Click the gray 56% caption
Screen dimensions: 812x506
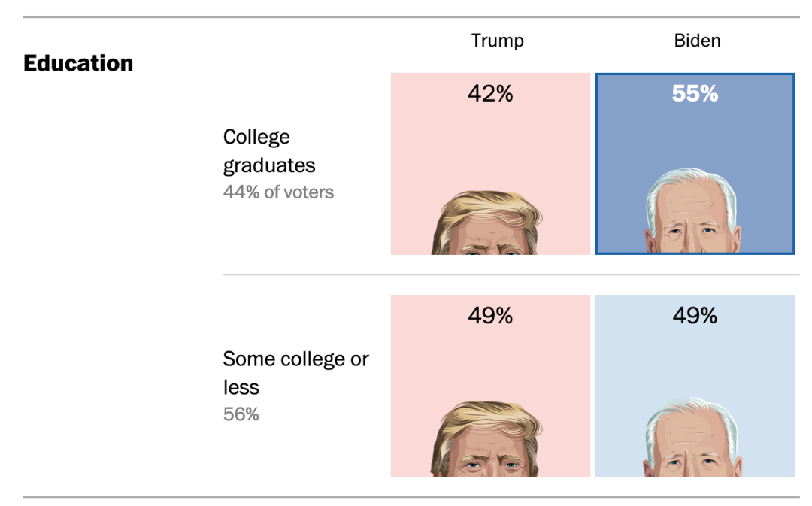click(x=241, y=414)
